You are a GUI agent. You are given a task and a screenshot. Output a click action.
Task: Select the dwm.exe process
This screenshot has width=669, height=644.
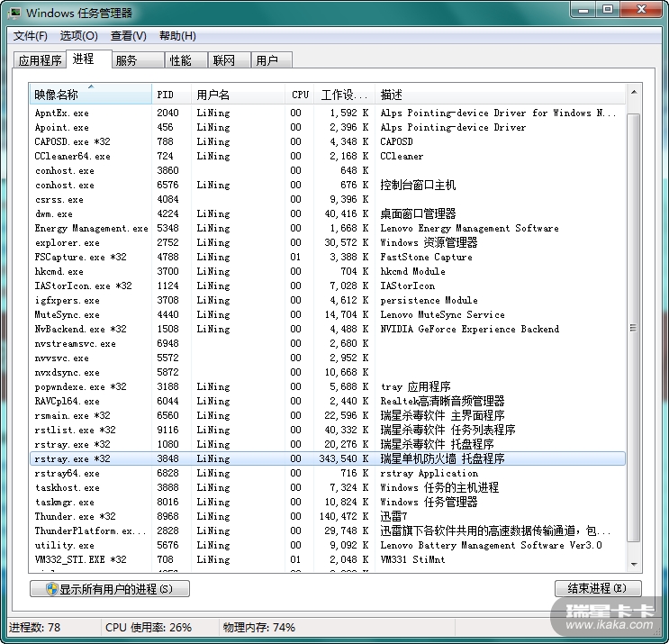[328, 213]
